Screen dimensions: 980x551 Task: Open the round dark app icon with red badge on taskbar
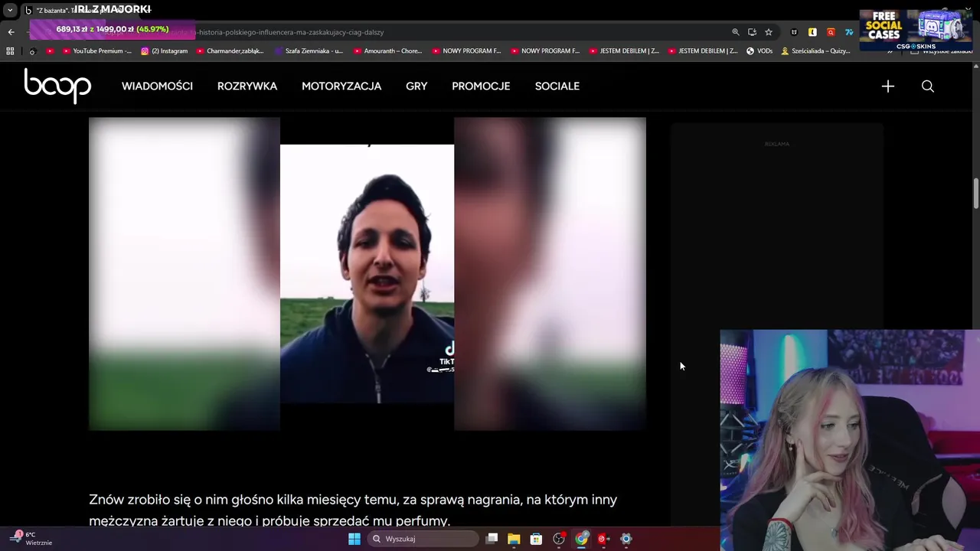(x=559, y=539)
